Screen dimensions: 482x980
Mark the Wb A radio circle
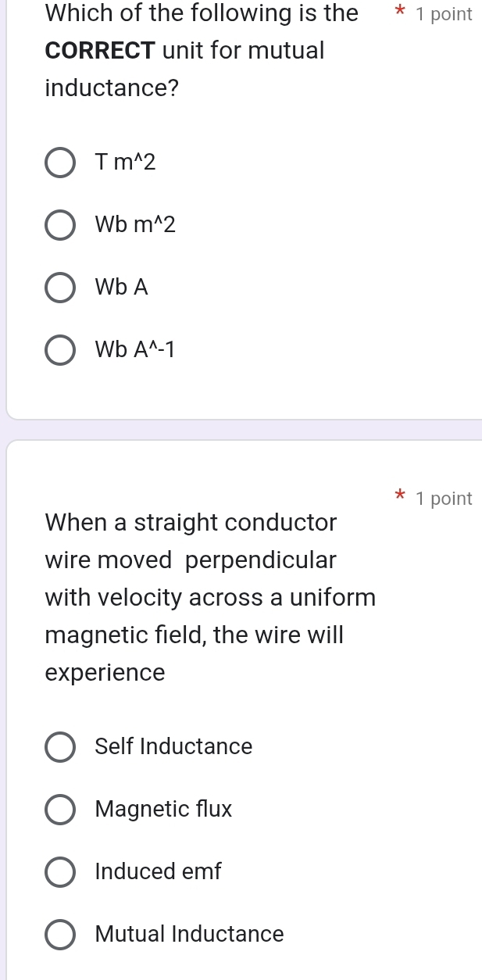tap(60, 288)
